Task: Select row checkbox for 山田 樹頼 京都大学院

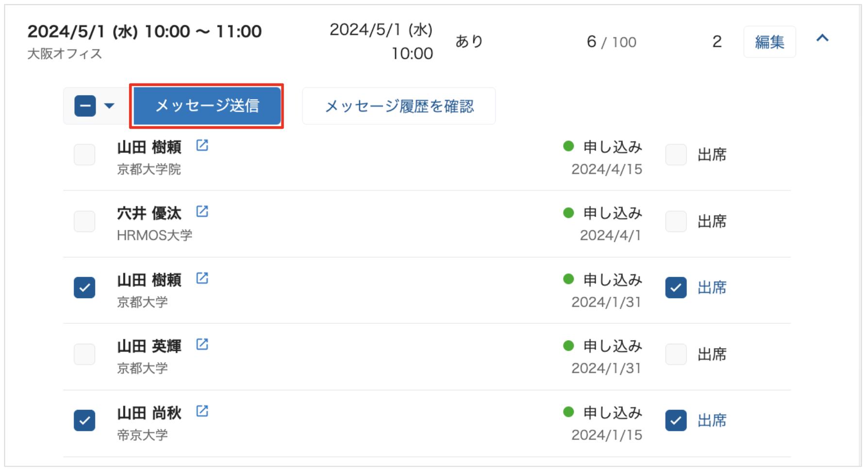Action: [x=84, y=155]
